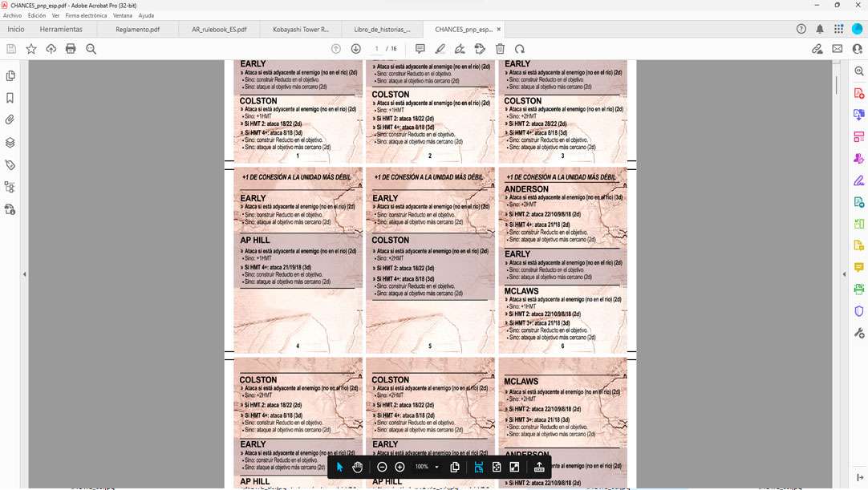Viewport: 868px width, 490px height.
Task: Switch to the Inicio tab
Action: tap(16, 30)
